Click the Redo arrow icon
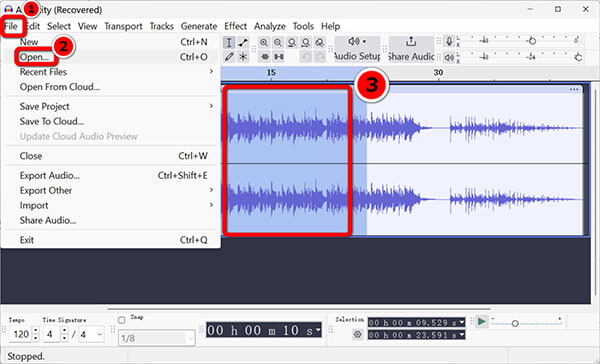Image resolution: width=600 pixels, height=364 pixels. (x=320, y=57)
